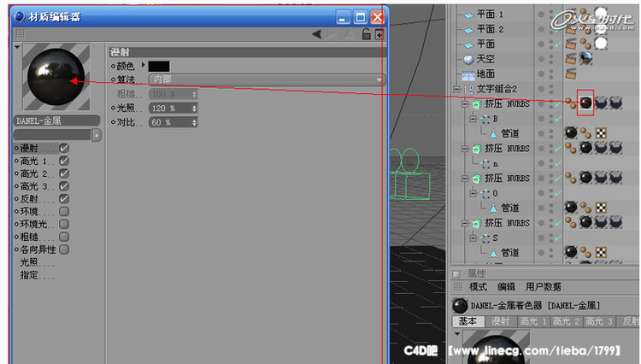Click the black 颜色 color swatch
This screenshot has width=641, height=364.
point(159,67)
